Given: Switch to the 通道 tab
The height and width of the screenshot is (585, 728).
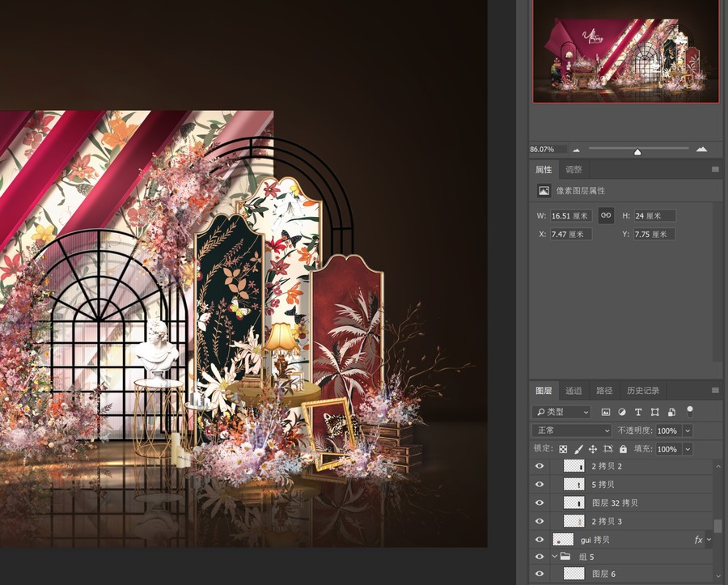Looking at the screenshot, I should tap(574, 391).
